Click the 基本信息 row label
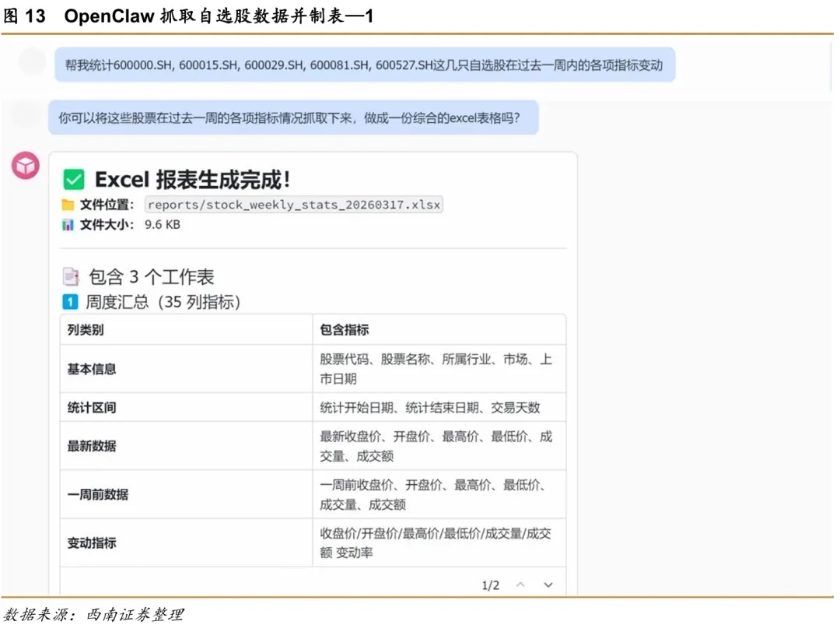The width and height of the screenshot is (840, 625). point(92,369)
